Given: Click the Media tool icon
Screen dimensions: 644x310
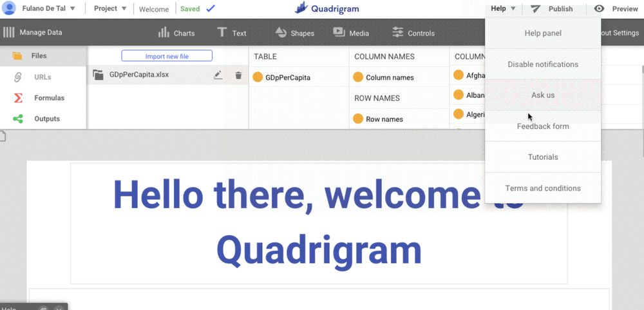Looking at the screenshot, I should pos(339,32).
